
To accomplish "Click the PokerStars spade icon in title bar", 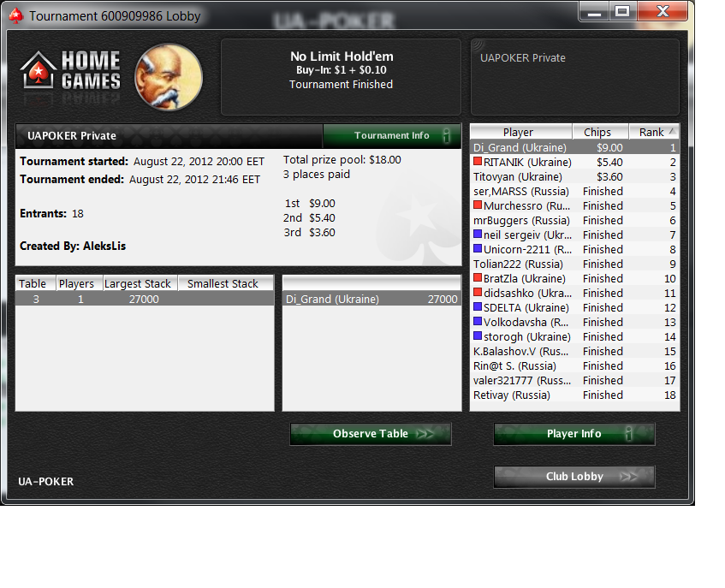I will coord(15,15).
